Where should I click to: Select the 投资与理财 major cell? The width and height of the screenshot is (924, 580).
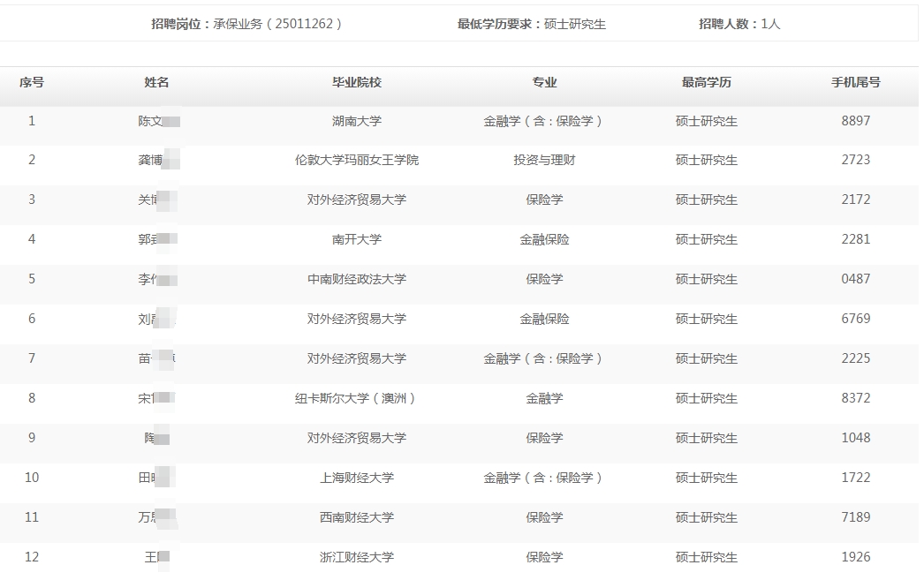tap(544, 160)
